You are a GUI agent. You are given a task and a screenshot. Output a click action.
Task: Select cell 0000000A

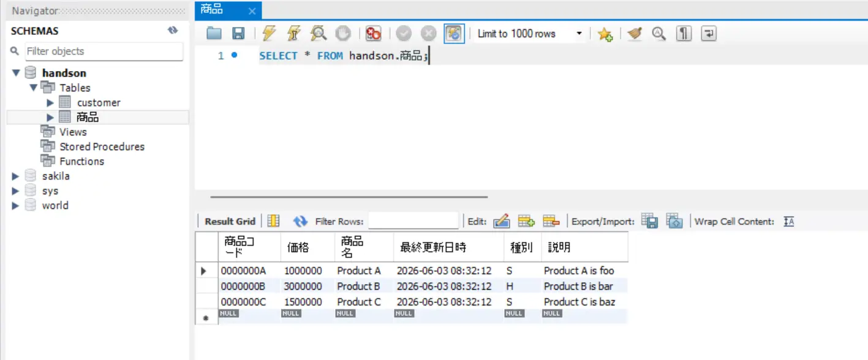249,271
